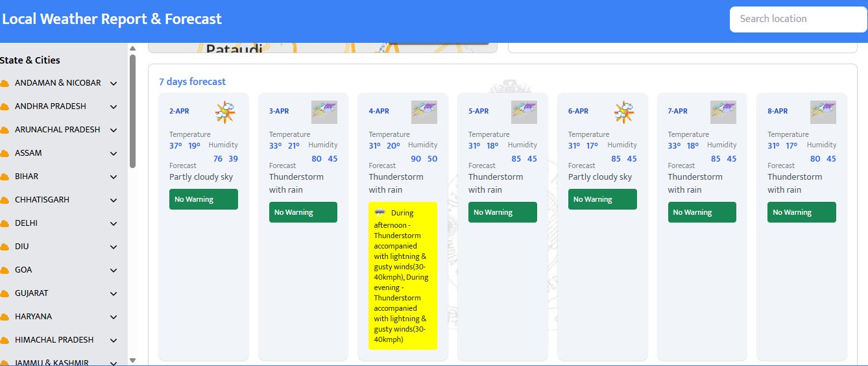Click the 5-APR thunderstorm weather icon

pyautogui.click(x=524, y=112)
